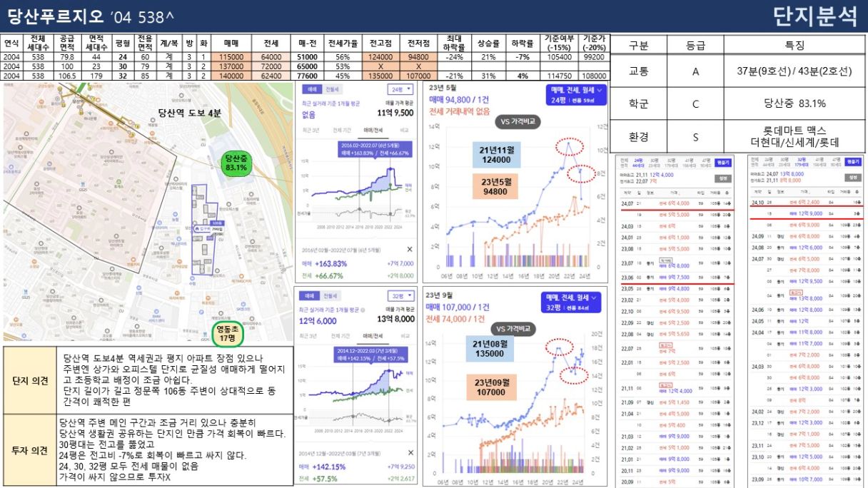Click the 교통 grade A cell
868x488 pixels.
(x=695, y=71)
